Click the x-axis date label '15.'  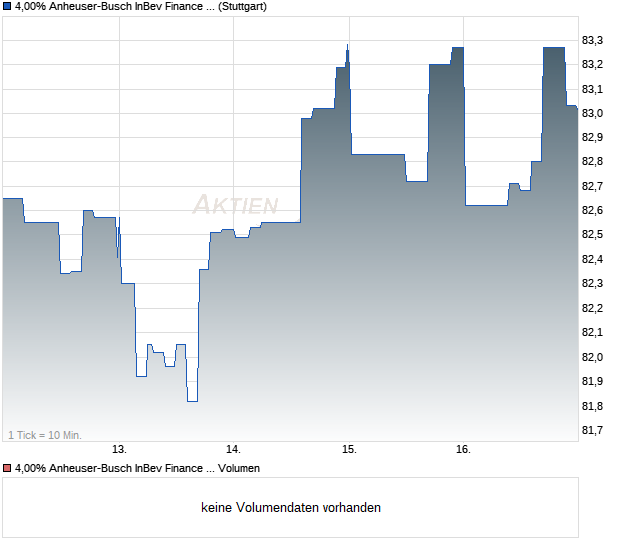pyautogui.click(x=349, y=450)
